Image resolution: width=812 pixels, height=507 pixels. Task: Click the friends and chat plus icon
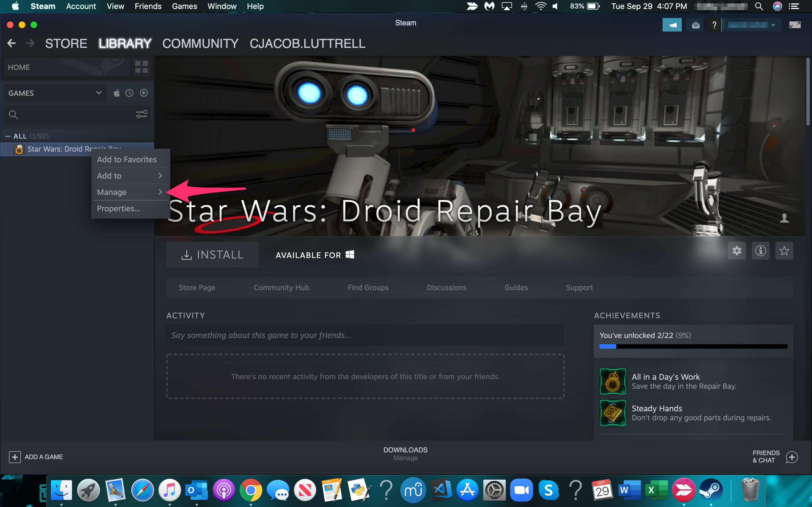(x=791, y=457)
